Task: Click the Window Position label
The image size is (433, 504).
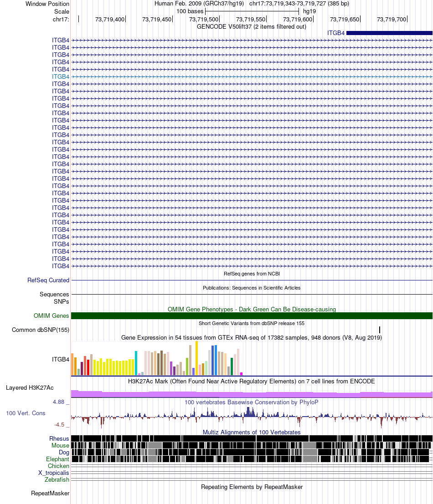Action: (47, 4)
